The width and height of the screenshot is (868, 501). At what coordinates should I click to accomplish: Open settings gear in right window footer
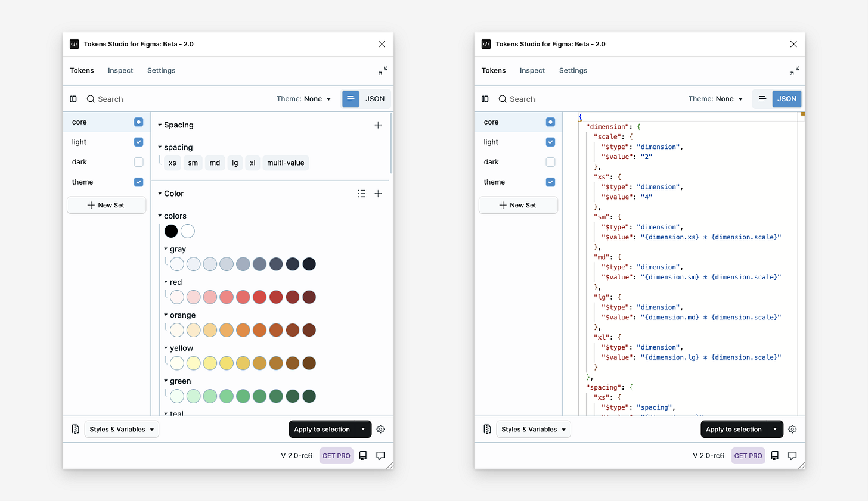click(x=792, y=429)
